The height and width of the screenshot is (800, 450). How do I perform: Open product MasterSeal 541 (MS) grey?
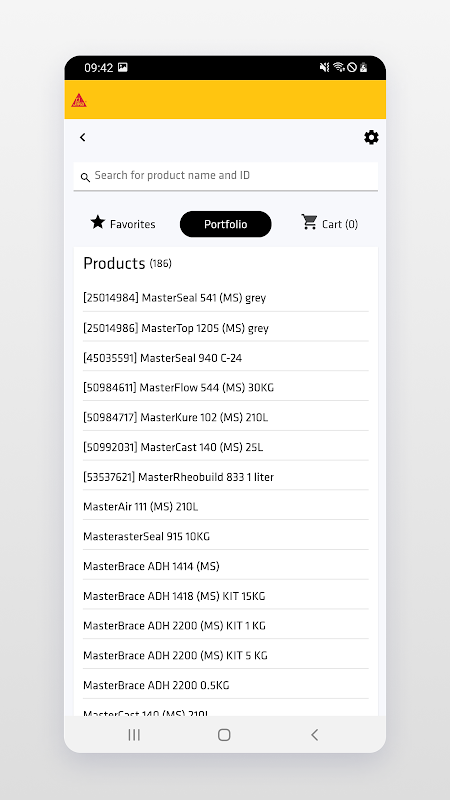pyautogui.click(x=226, y=297)
